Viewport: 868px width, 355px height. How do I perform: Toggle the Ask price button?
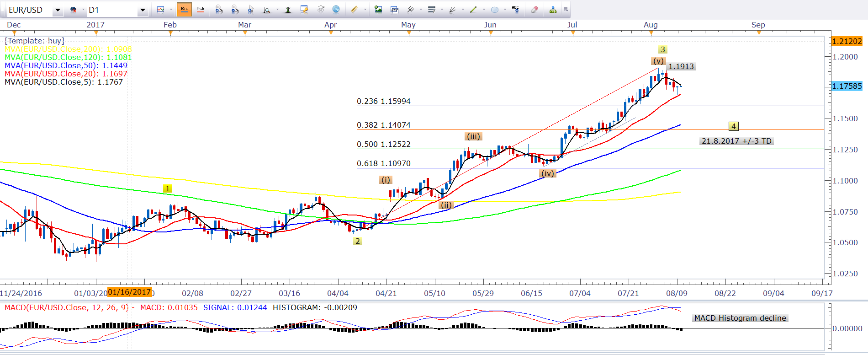tap(200, 9)
